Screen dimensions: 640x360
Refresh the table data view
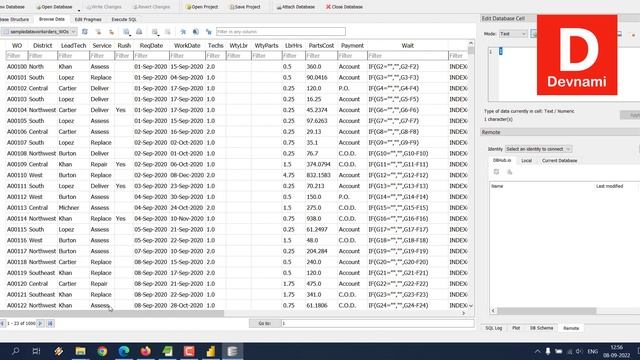(x=84, y=31)
